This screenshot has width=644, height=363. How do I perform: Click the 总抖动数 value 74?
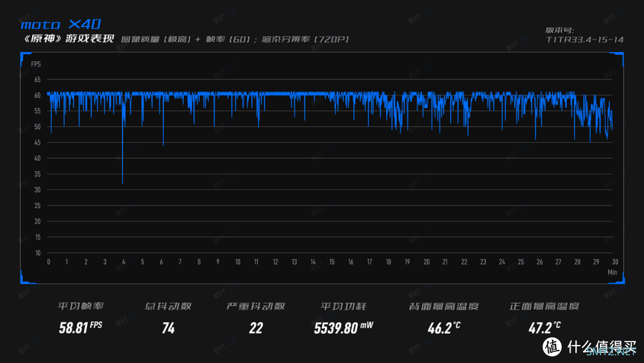pos(168,328)
